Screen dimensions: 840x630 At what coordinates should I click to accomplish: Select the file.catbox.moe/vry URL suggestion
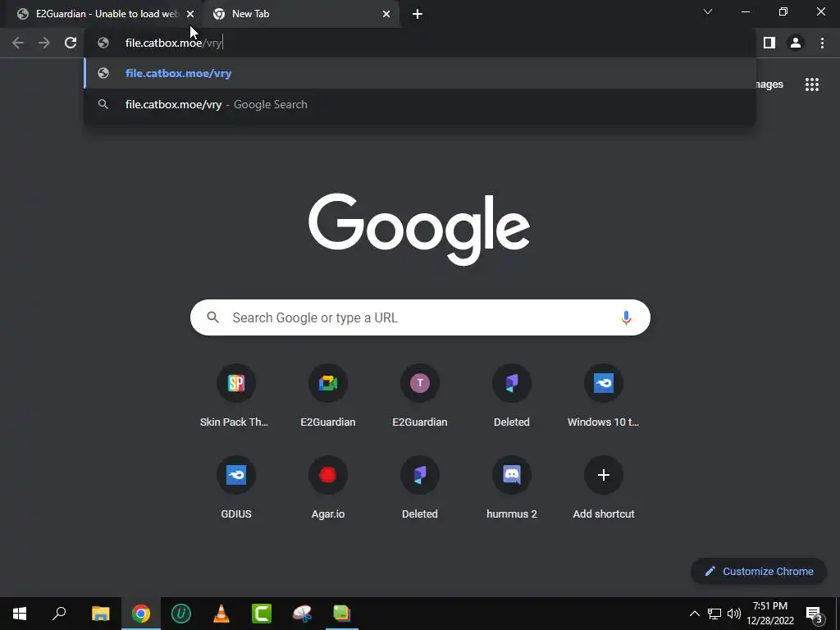420,73
